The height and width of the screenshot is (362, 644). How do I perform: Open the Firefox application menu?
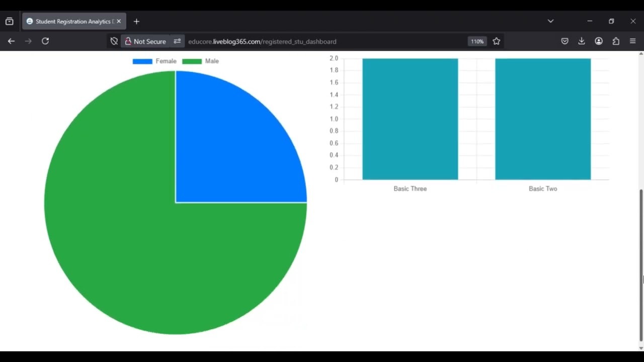[x=633, y=41]
